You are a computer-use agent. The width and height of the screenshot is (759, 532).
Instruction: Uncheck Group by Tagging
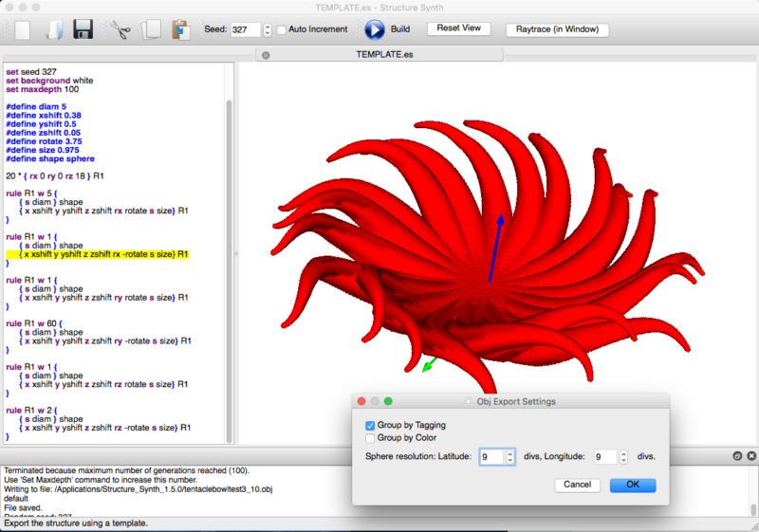point(370,426)
